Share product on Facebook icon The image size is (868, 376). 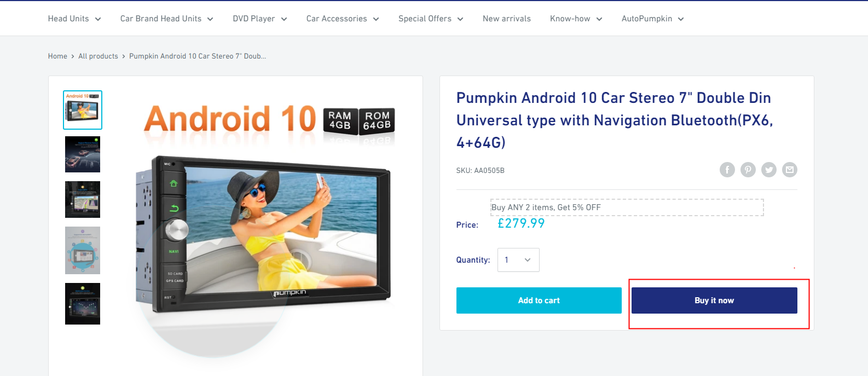727,170
